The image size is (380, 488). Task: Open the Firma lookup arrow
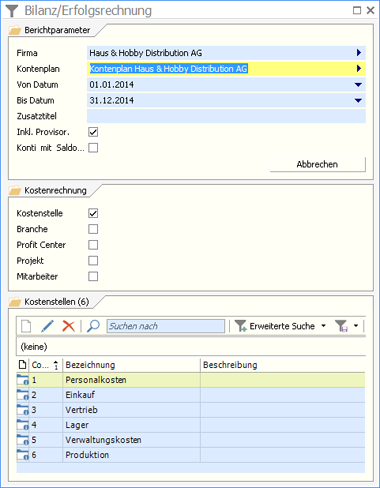[x=359, y=53]
